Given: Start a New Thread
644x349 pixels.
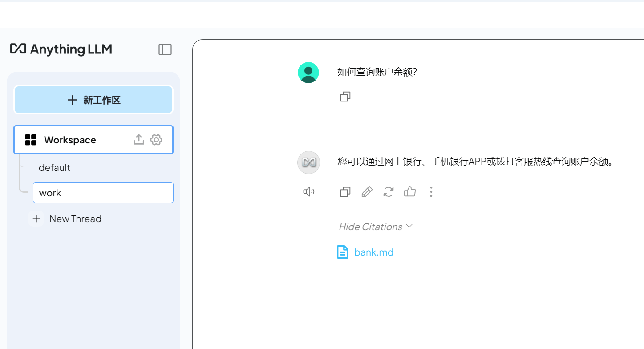Looking at the screenshot, I should click(x=66, y=219).
